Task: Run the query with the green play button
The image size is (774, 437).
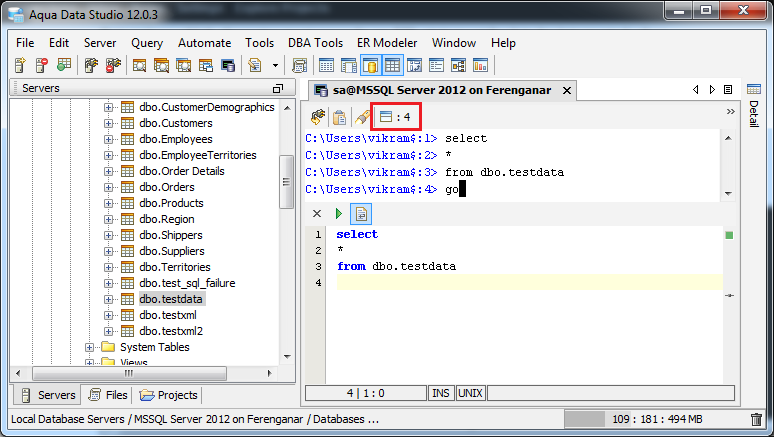Action: [x=339, y=213]
